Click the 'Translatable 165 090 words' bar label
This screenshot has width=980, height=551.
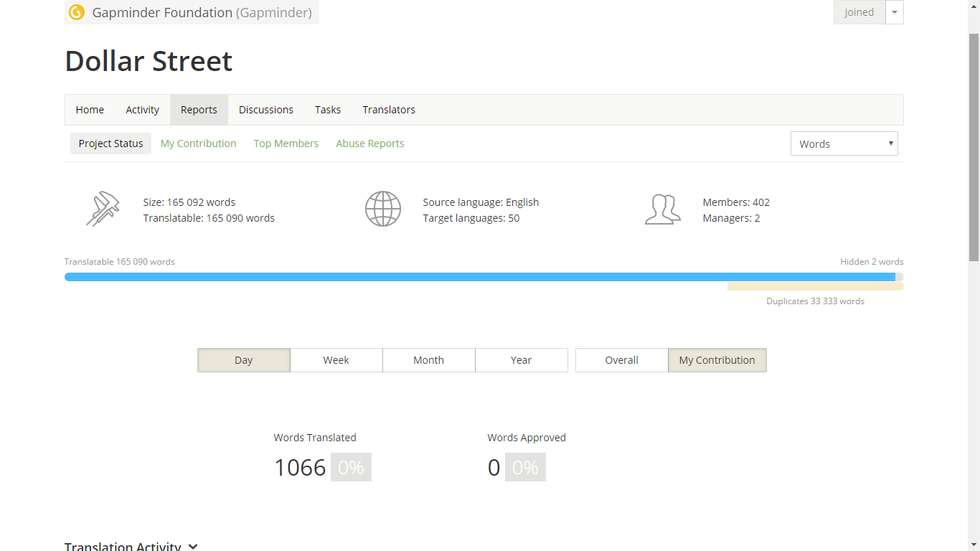120,262
